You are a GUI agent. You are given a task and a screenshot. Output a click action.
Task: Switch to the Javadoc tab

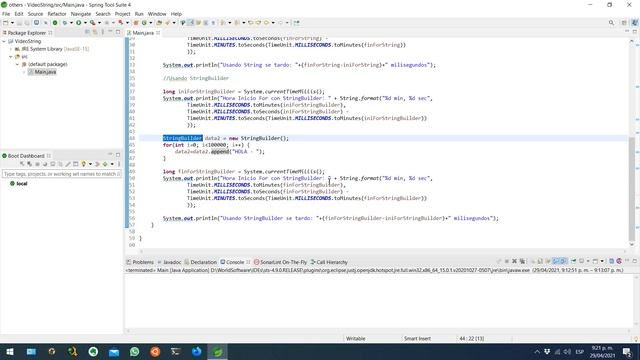pyautogui.click(x=169, y=262)
